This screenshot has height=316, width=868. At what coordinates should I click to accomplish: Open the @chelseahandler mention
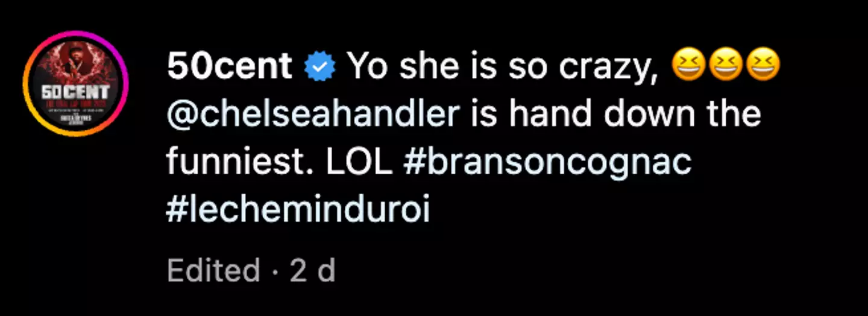[313, 115]
